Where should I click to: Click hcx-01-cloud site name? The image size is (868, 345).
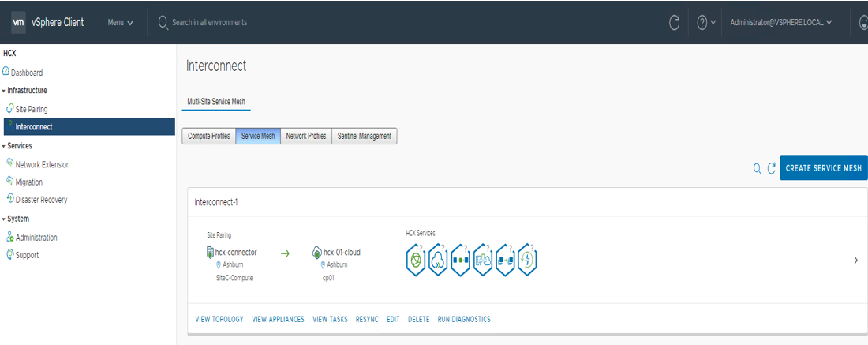tap(342, 252)
